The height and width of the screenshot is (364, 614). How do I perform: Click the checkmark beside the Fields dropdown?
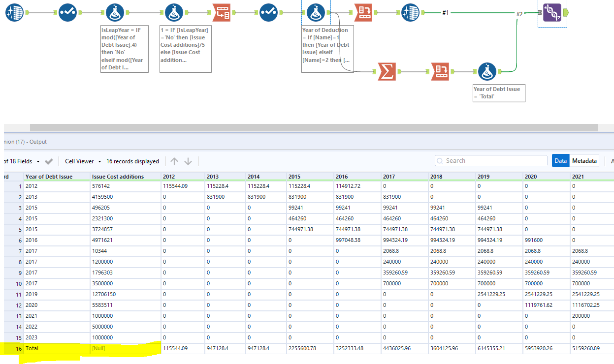[48, 161]
